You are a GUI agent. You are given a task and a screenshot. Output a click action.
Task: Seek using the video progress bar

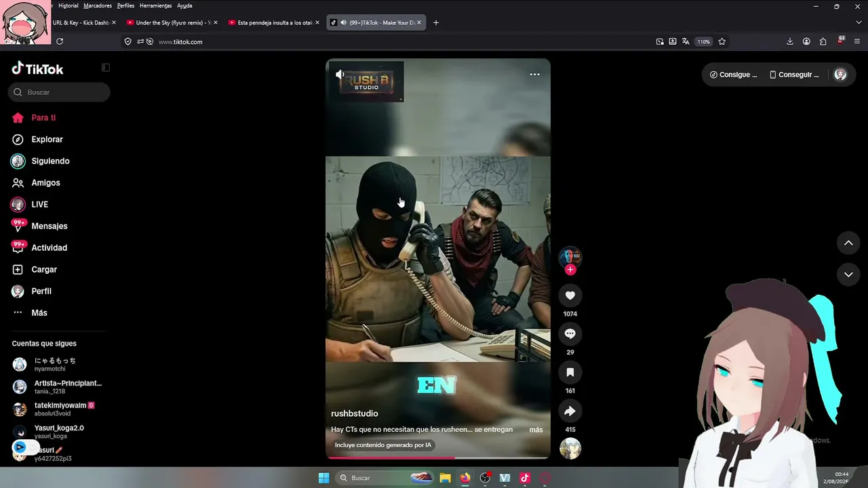pyautogui.click(x=438, y=458)
